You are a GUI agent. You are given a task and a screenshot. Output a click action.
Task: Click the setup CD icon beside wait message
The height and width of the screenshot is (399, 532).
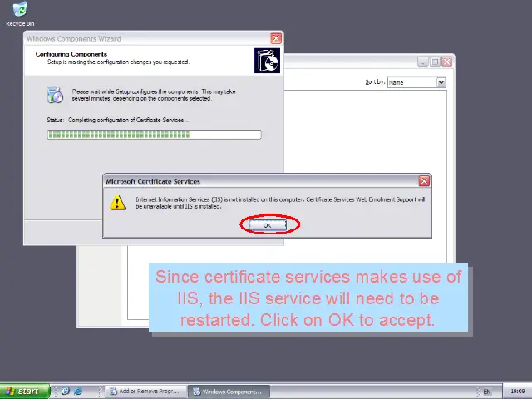click(x=55, y=95)
